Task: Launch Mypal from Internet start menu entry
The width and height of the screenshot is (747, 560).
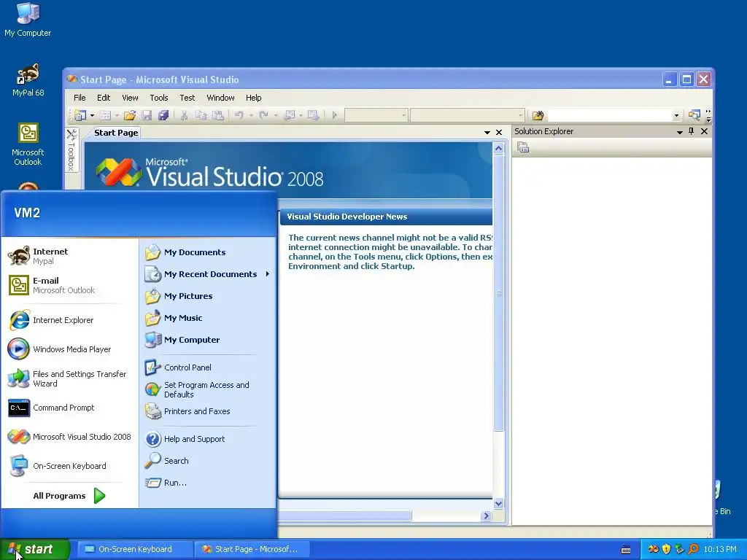Action: click(69, 256)
